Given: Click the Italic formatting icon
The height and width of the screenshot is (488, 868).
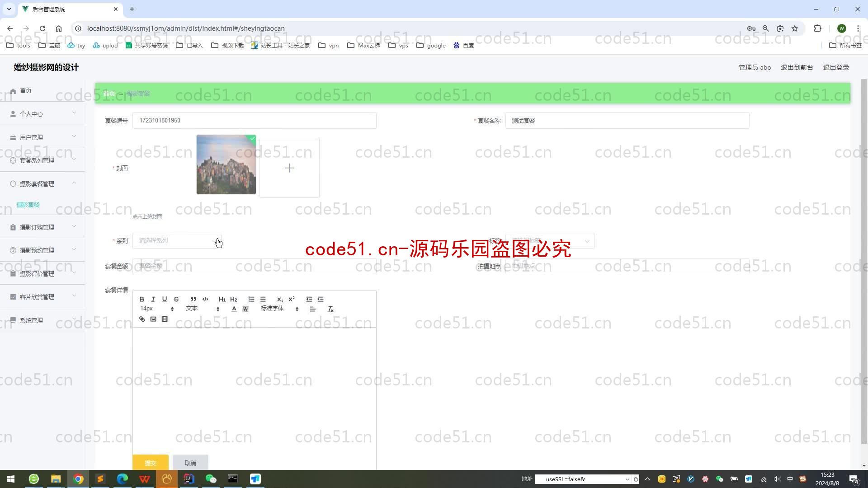Looking at the screenshot, I should (153, 299).
